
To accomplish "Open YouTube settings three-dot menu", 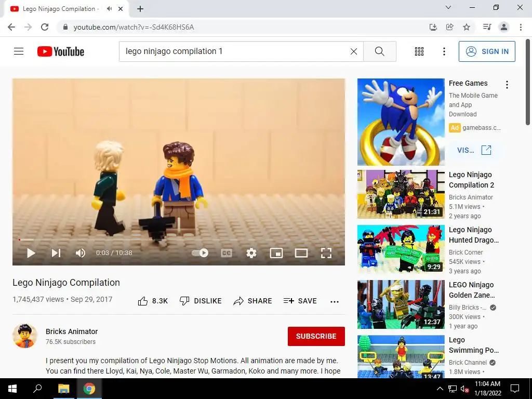I will point(444,51).
